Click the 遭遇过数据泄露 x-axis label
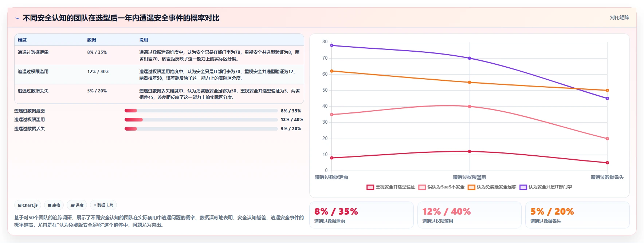 tap(331, 177)
